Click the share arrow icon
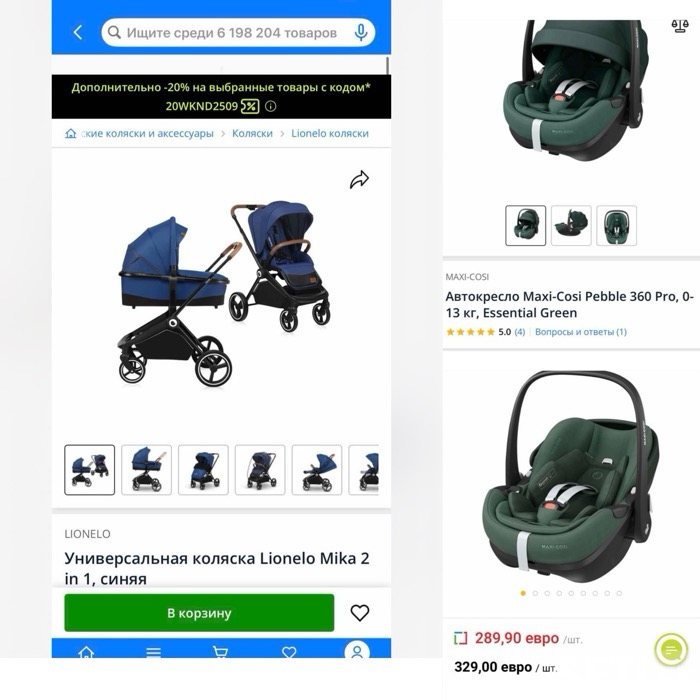The width and height of the screenshot is (700, 700). click(x=359, y=179)
